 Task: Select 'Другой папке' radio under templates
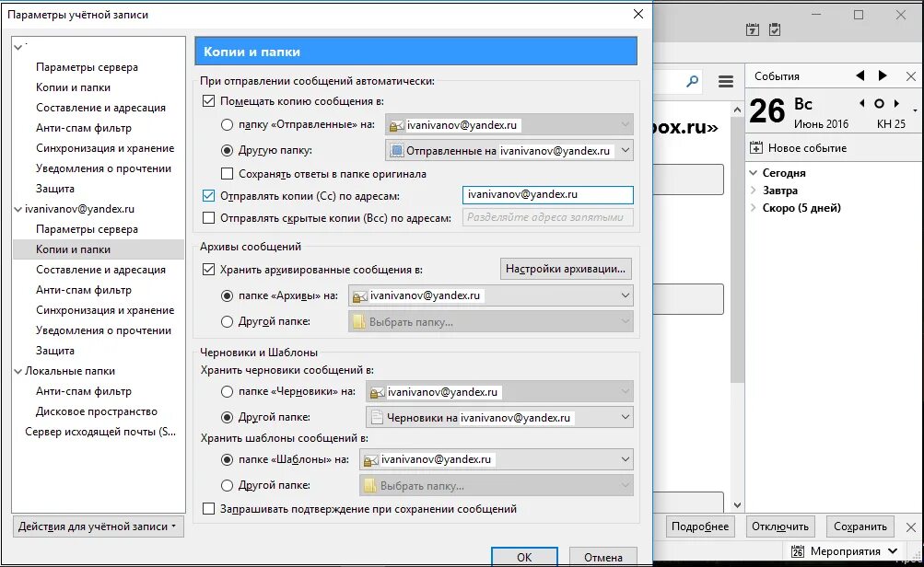pyautogui.click(x=227, y=485)
